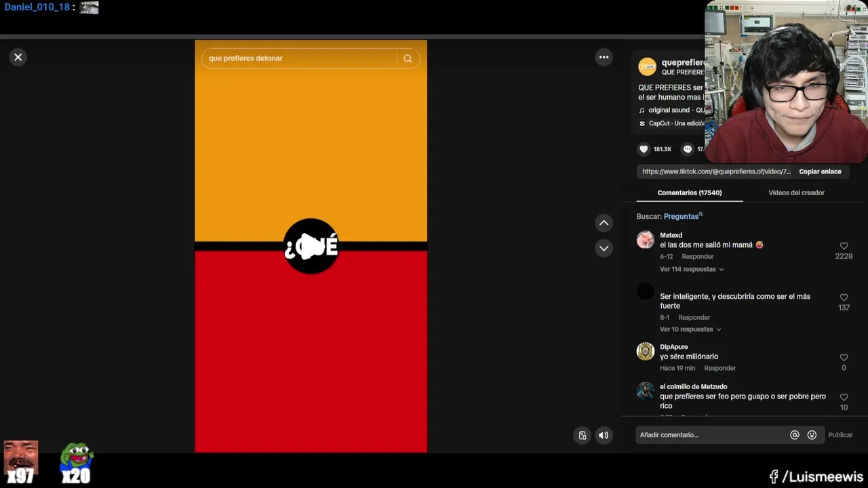Expand 'Ver 10 respuestas'

pyautogui.click(x=690, y=329)
